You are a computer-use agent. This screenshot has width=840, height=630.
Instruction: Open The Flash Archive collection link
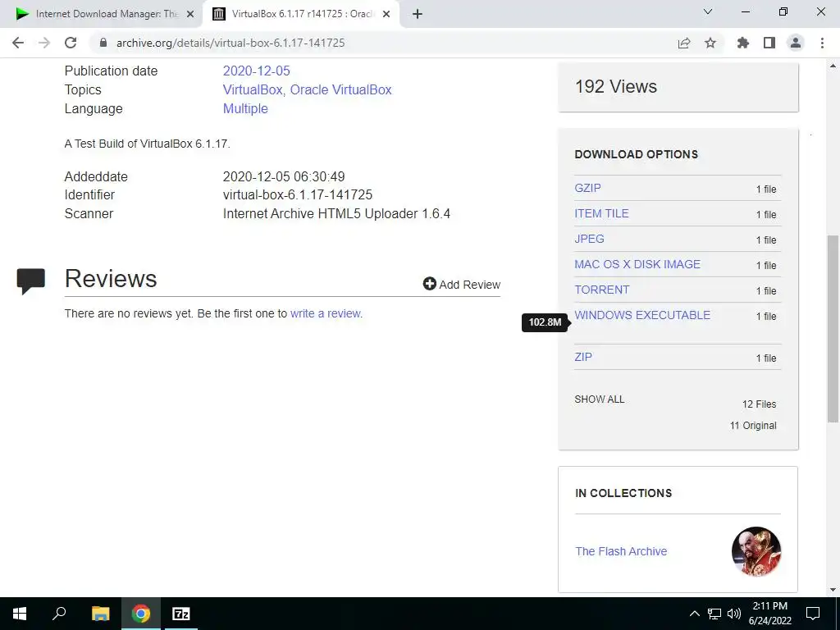tap(621, 551)
